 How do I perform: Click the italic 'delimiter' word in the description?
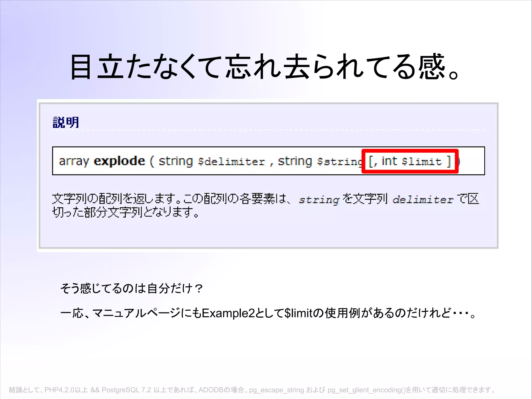coord(423,200)
